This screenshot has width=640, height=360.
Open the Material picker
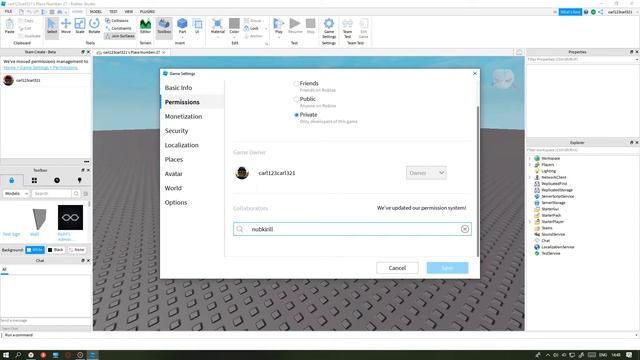(x=218, y=26)
